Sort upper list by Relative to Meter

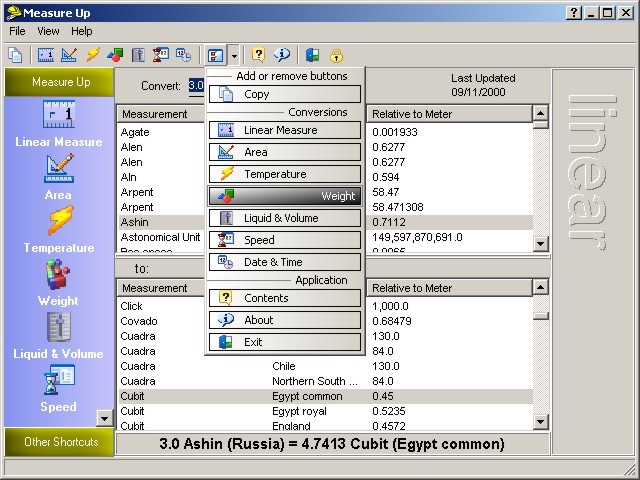click(450, 114)
